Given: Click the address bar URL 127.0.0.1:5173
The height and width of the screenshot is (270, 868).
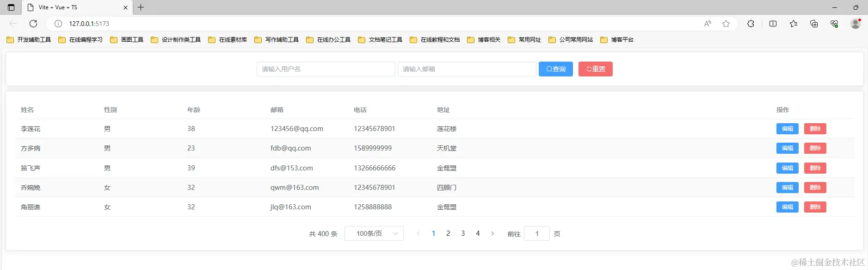Looking at the screenshot, I should [x=89, y=24].
